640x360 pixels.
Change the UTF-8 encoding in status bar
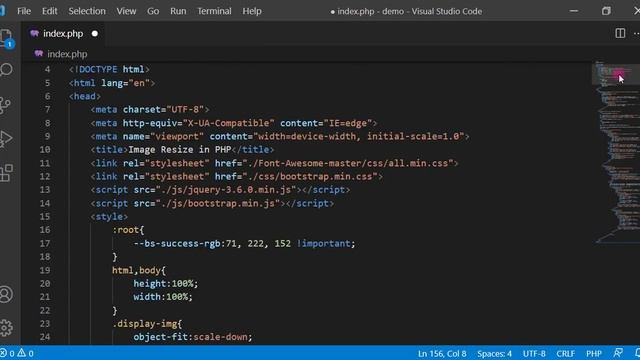click(x=534, y=353)
